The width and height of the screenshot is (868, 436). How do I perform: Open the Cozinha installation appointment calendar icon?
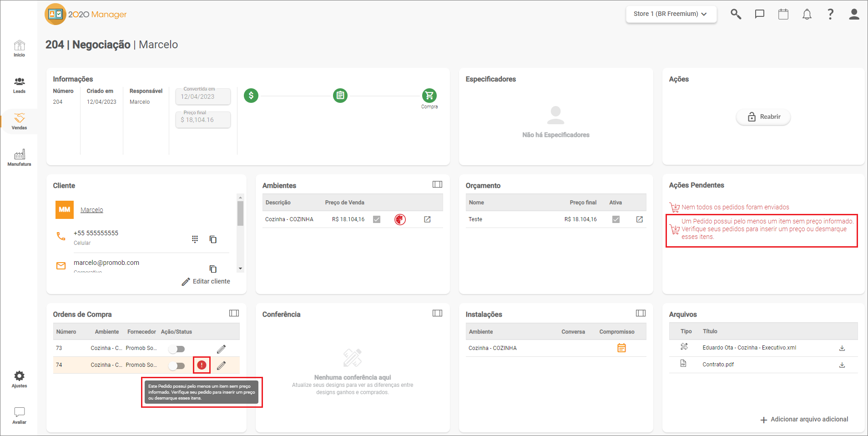621,348
